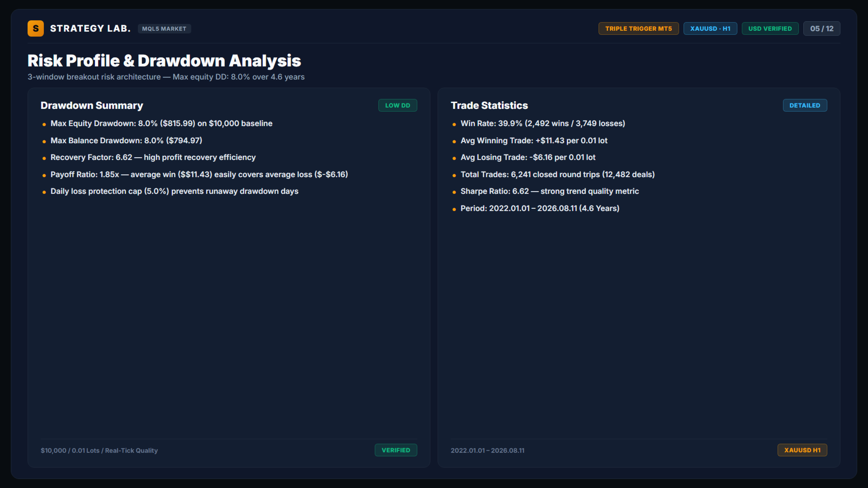Select the XAUUSD · H1 badge
Viewport: 868px width, 488px height.
coord(710,28)
